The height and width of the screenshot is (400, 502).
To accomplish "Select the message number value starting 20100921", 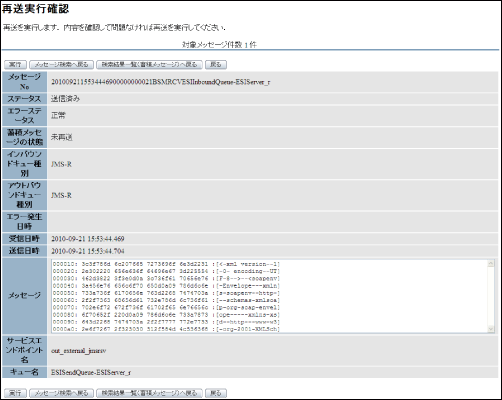I will click(160, 82).
